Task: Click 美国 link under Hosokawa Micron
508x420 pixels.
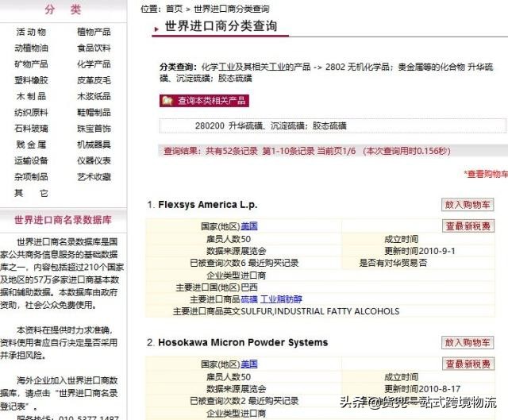Action: pos(249,364)
